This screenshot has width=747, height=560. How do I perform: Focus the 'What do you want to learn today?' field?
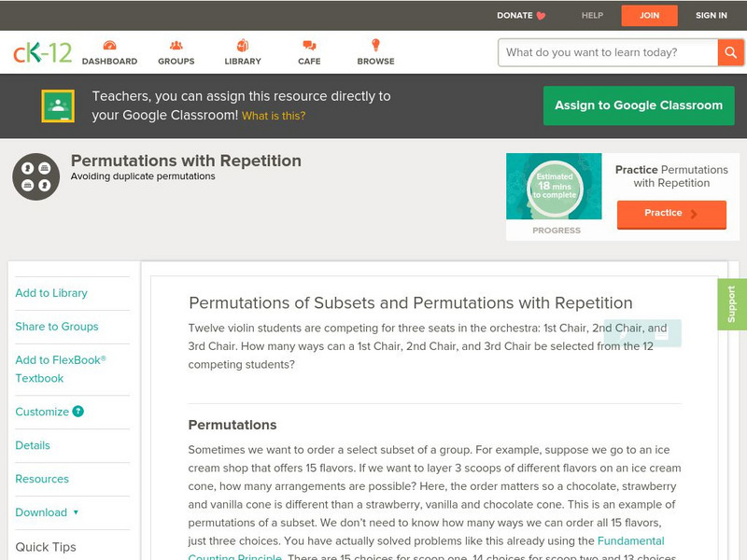coord(607,52)
